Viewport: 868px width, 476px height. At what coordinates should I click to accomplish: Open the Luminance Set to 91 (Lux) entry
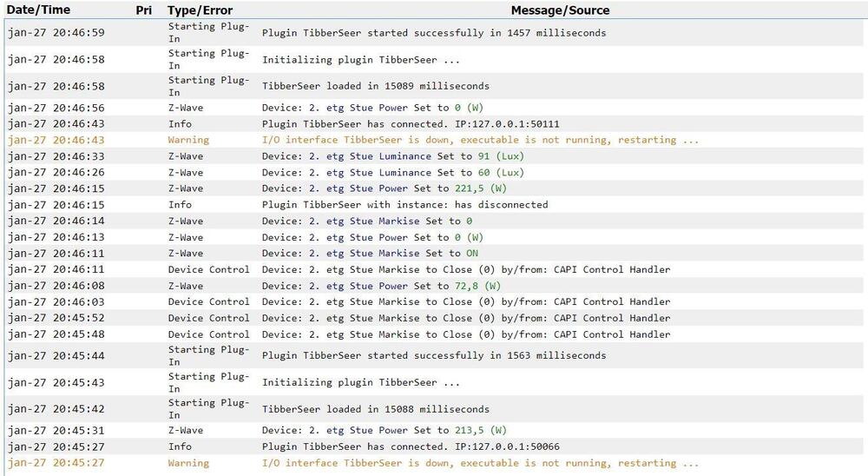click(393, 156)
